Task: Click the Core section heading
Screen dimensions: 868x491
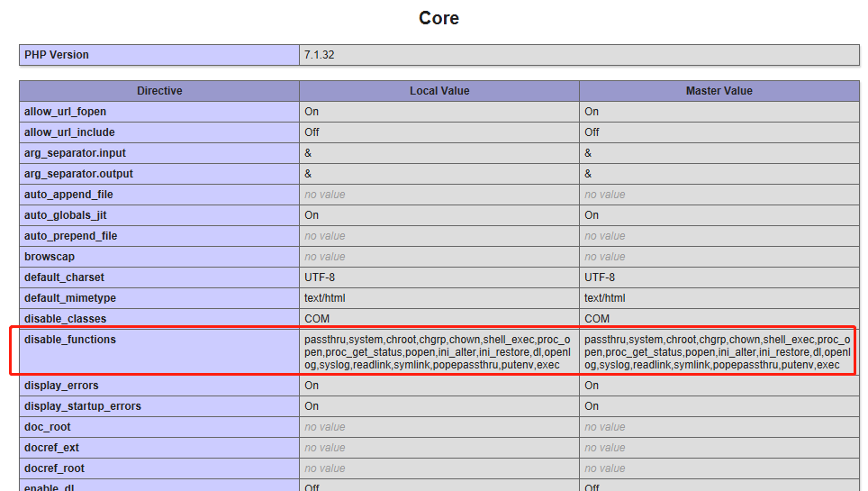Action: [x=439, y=18]
